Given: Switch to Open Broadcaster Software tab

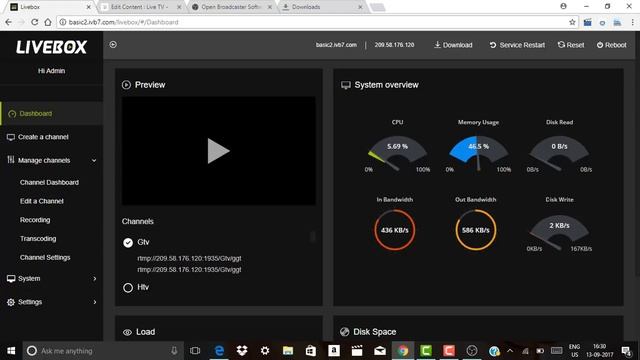Looking at the screenshot, I should [x=231, y=7].
